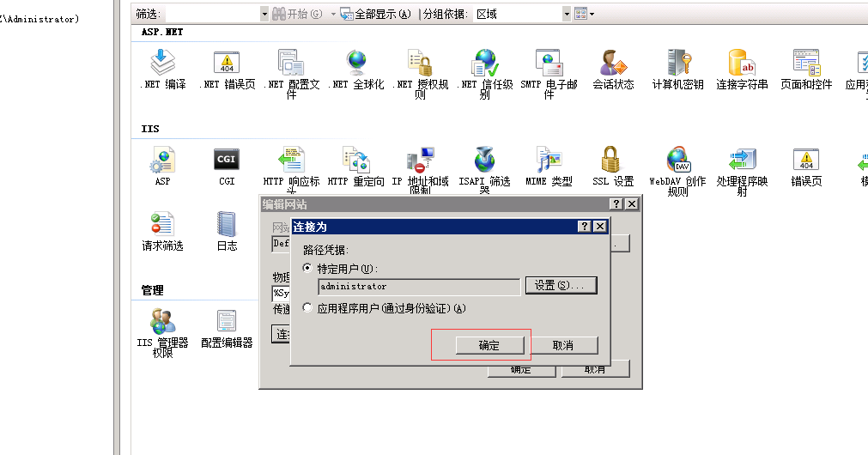Click the administrator username field
The height and width of the screenshot is (455, 868).
click(419, 287)
